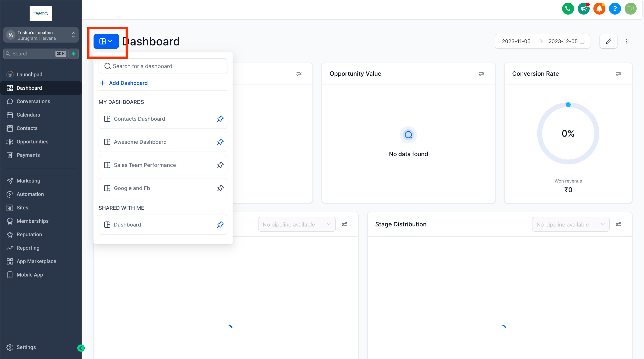Open the orange notifications bell
The image size is (644, 359).
pyautogui.click(x=599, y=9)
